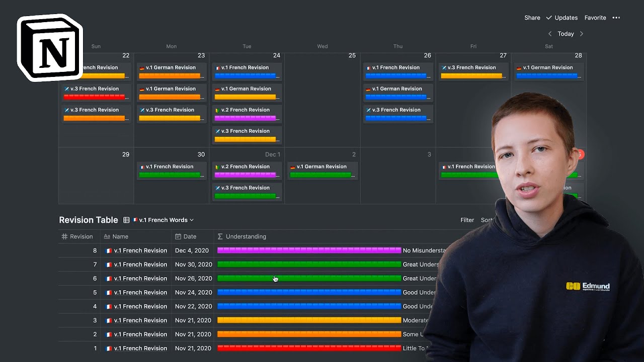The height and width of the screenshot is (362, 644).
Task: Click the date cell Nov 26, 2020
Action: click(x=193, y=279)
